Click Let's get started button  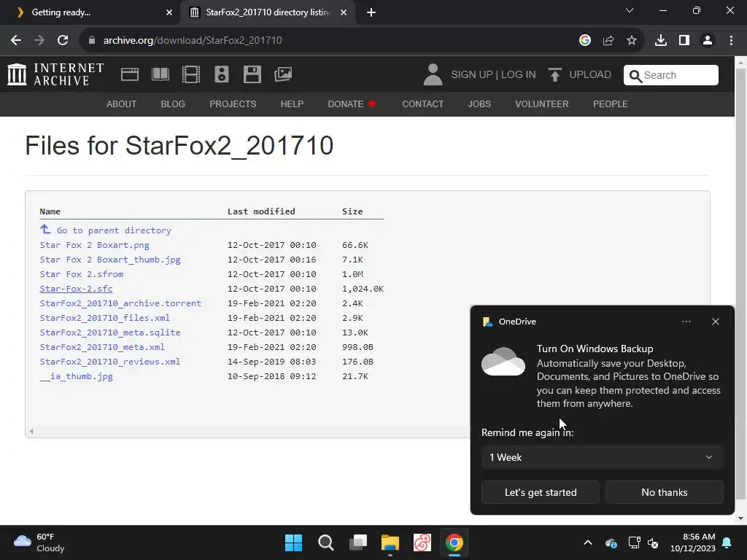click(541, 492)
